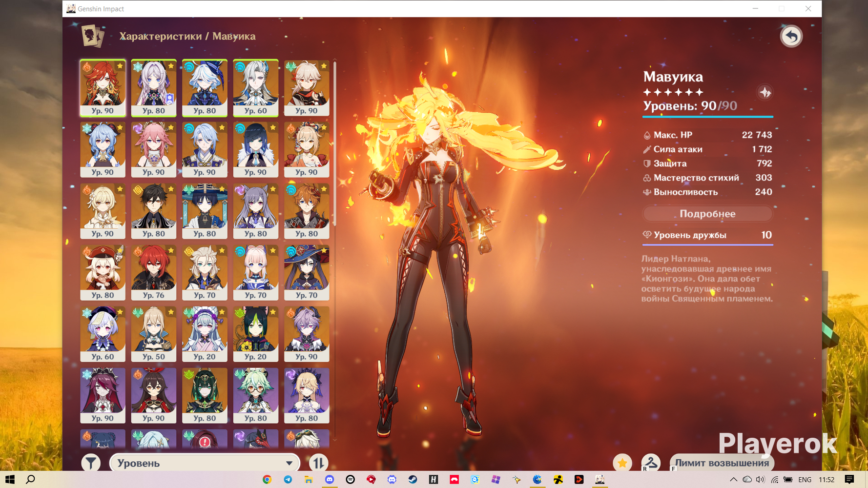Expand the hidden system tray icons chevron
868x488 pixels.
point(733,480)
